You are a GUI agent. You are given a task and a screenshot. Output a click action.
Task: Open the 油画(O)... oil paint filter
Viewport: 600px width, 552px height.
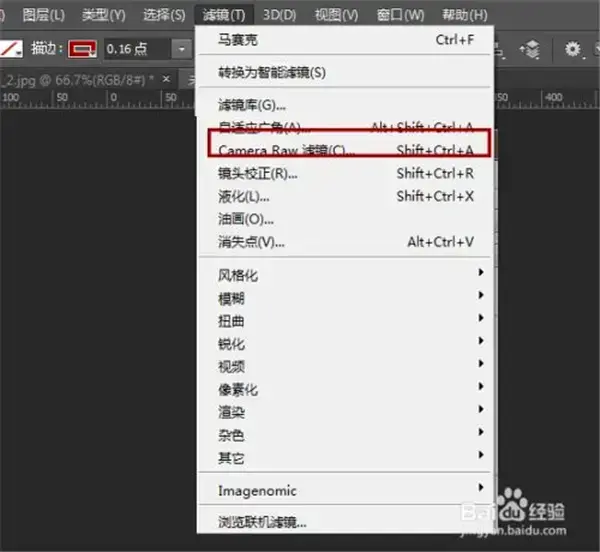coord(345,219)
